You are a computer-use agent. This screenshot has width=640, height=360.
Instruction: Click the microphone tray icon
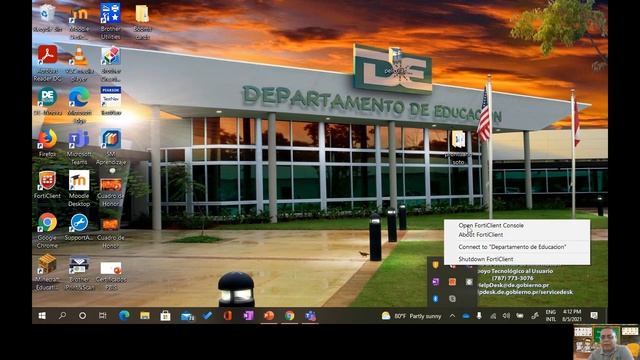point(479,316)
